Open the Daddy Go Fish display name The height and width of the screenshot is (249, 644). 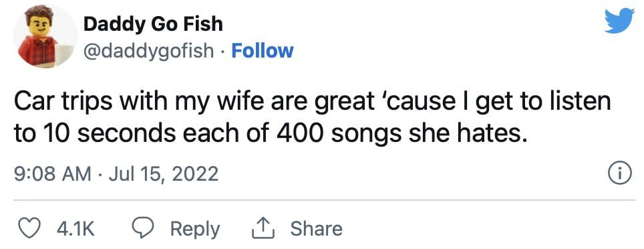point(153,24)
